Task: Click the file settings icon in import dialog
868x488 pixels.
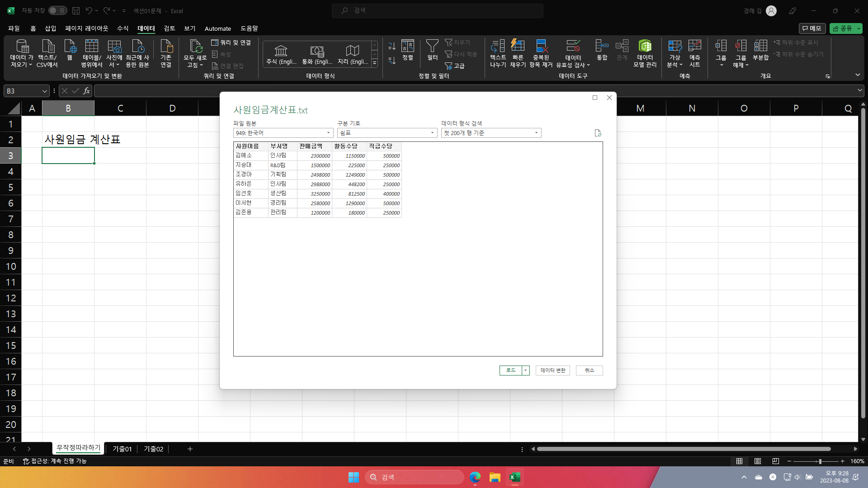Action: (598, 133)
